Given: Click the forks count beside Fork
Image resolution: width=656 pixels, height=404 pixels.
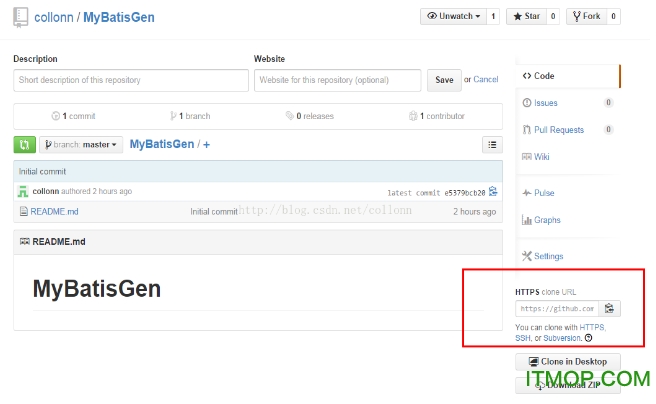Looking at the screenshot, I should pos(613,16).
